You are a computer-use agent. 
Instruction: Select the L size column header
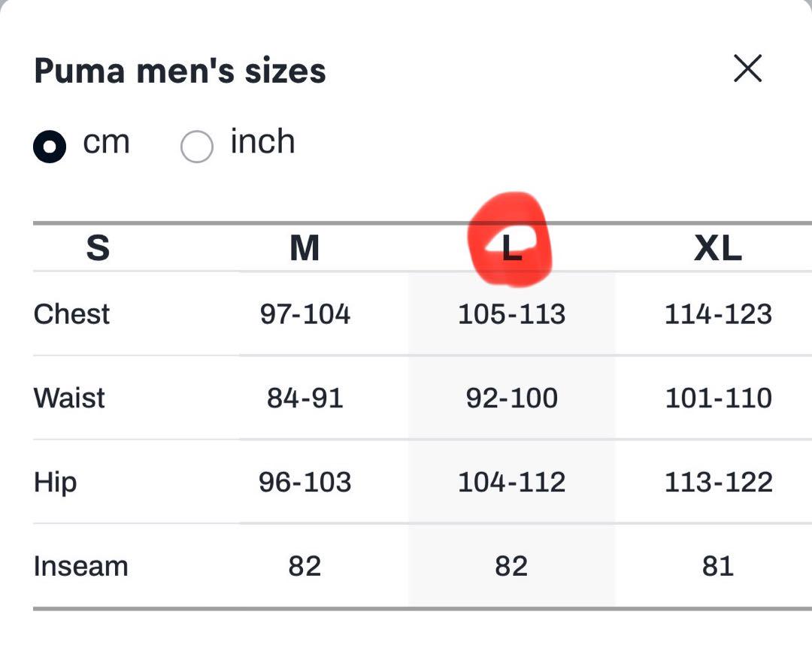tap(512, 248)
